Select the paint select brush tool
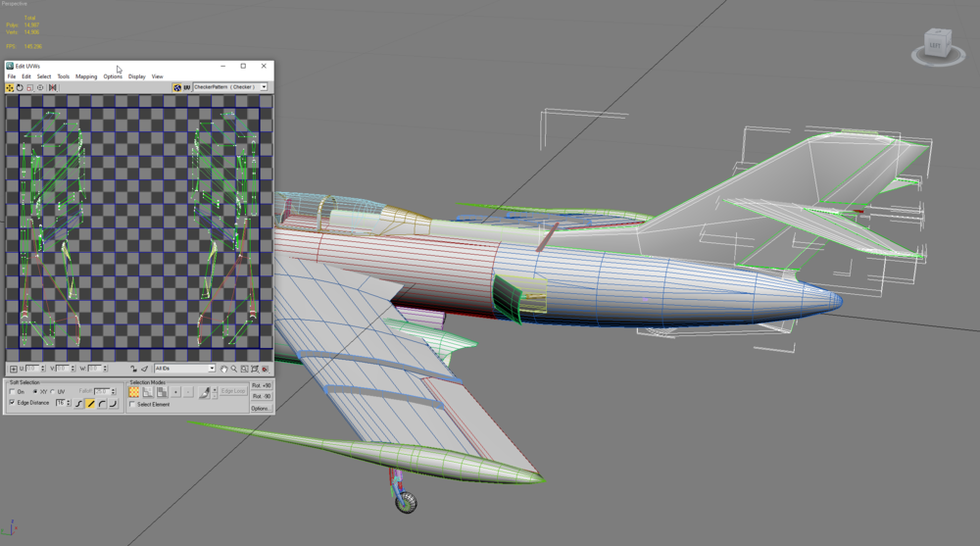Screen dimensions: 980x546 205,392
